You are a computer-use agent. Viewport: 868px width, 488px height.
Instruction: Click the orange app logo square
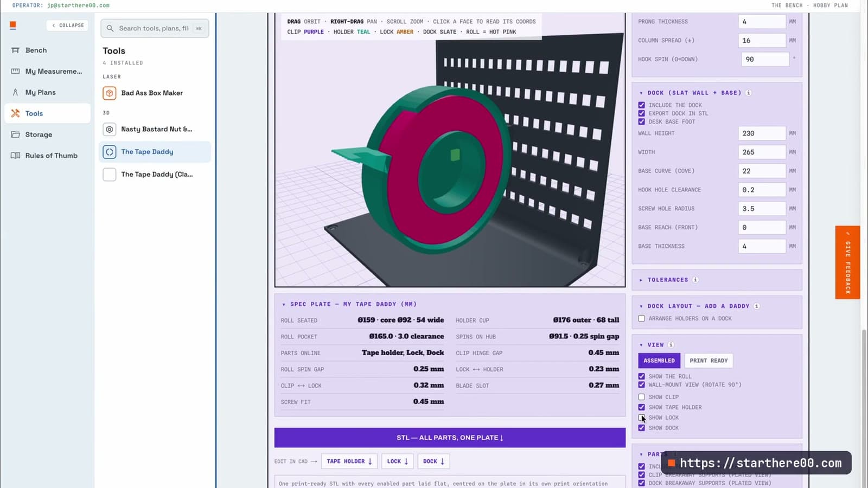click(x=13, y=25)
